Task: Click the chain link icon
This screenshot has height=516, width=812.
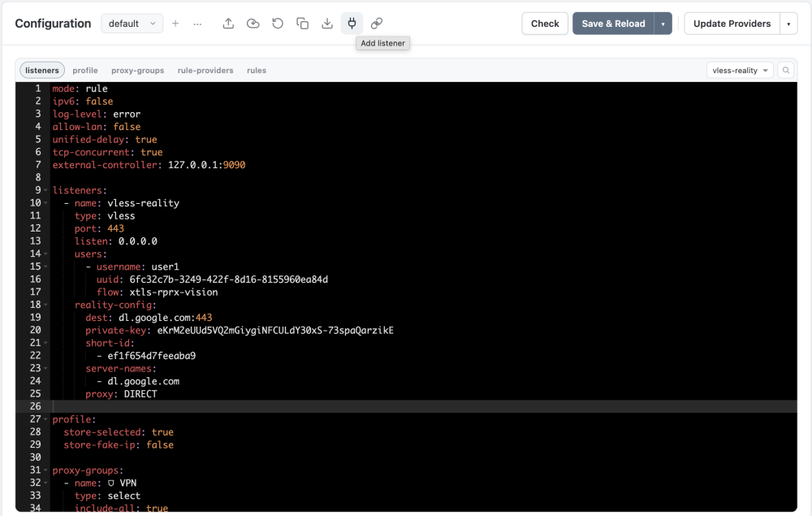Action: tap(377, 24)
